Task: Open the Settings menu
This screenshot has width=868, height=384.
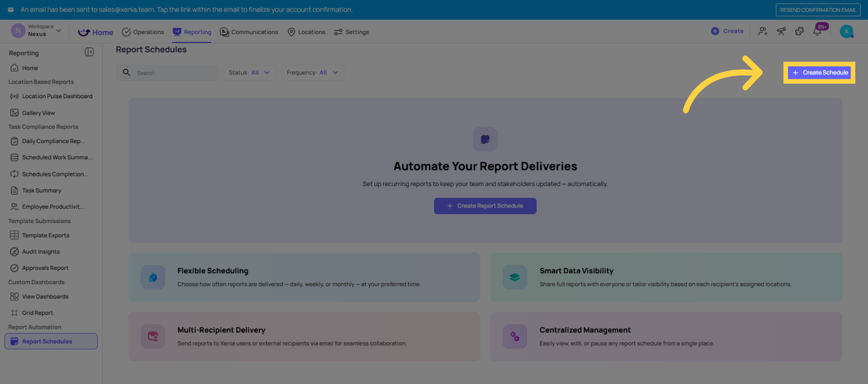Action: coord(351,32)
